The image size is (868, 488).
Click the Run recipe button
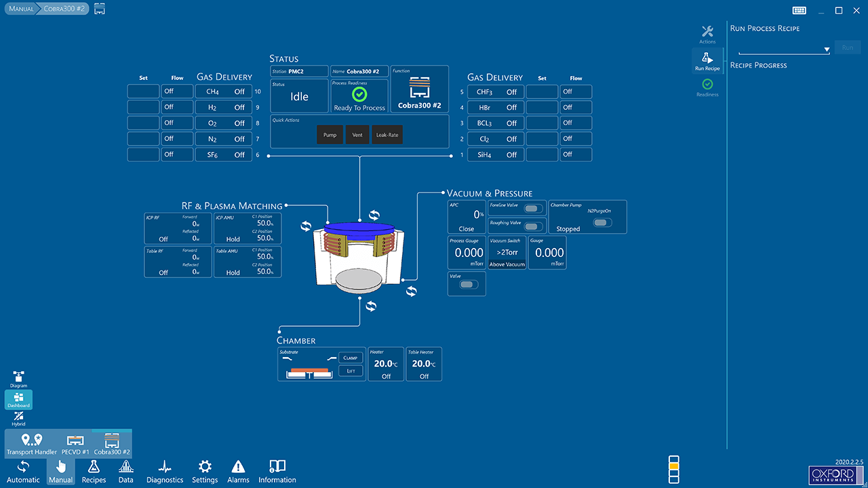point(848,47)
